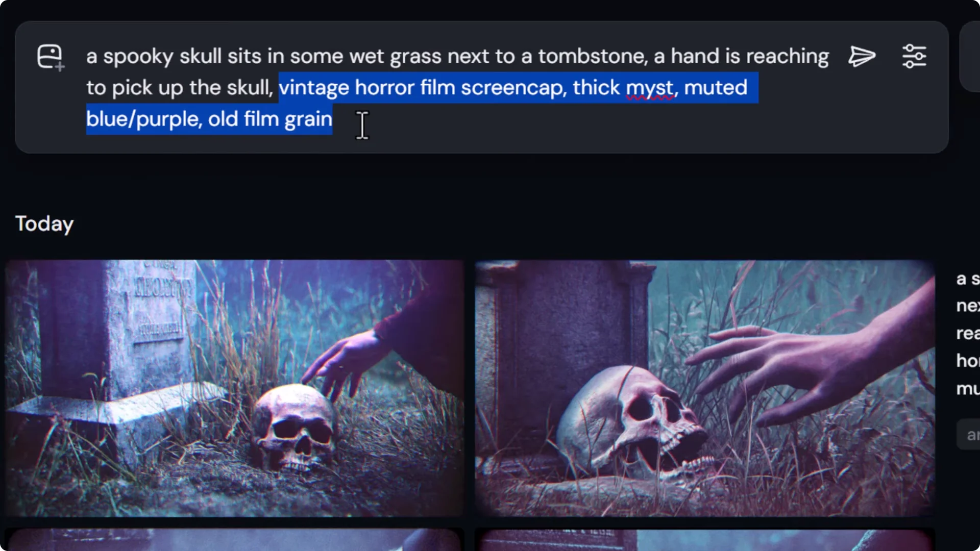Submit the prompt with the send arrow
The image size is (980, 551).
click(862, 56)
